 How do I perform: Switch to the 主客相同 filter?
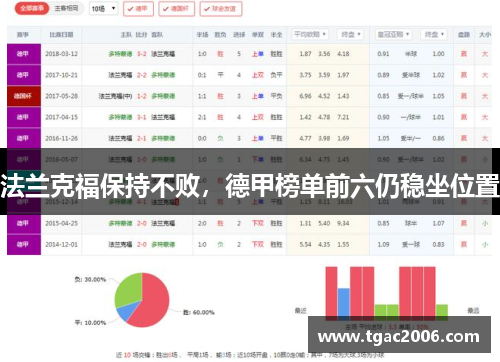click(66, 9)
